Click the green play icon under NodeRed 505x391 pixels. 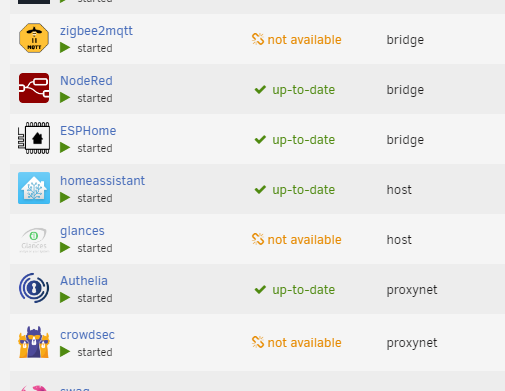pos(65,98)
